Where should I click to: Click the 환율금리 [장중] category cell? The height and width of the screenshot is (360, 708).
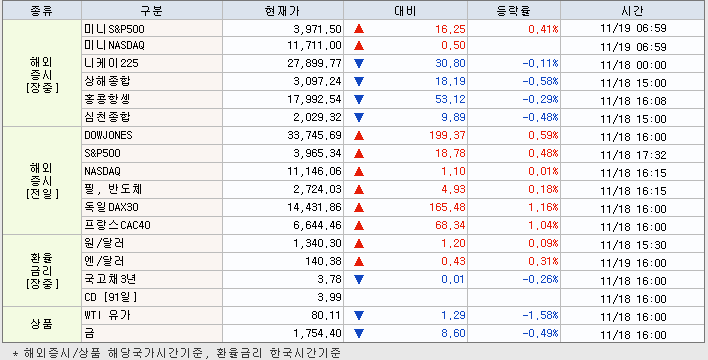click(42, 271)
